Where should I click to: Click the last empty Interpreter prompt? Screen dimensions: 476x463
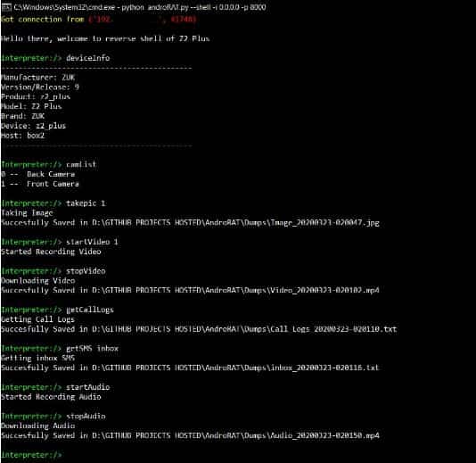[31, 455]
